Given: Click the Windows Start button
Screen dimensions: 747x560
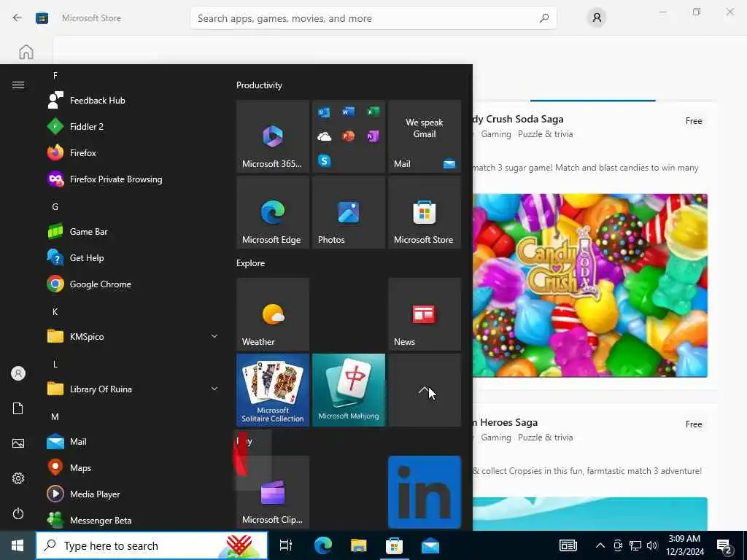Looking at the screenshot, I should (18, 545).
